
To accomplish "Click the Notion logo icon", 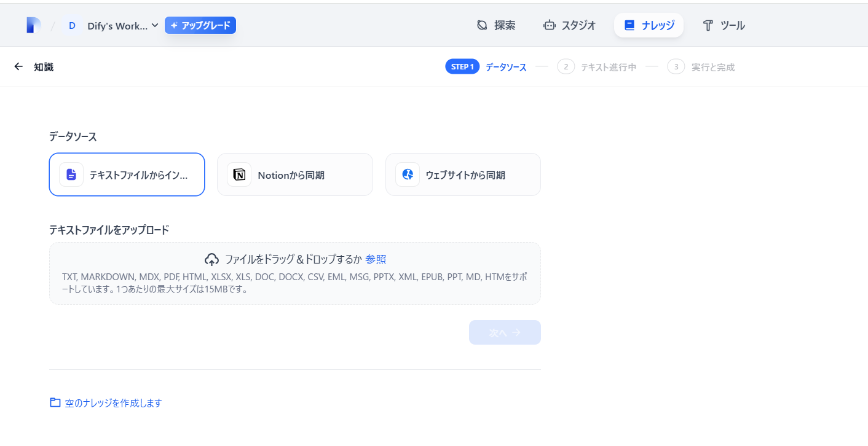I will click(x=239, y=174).
